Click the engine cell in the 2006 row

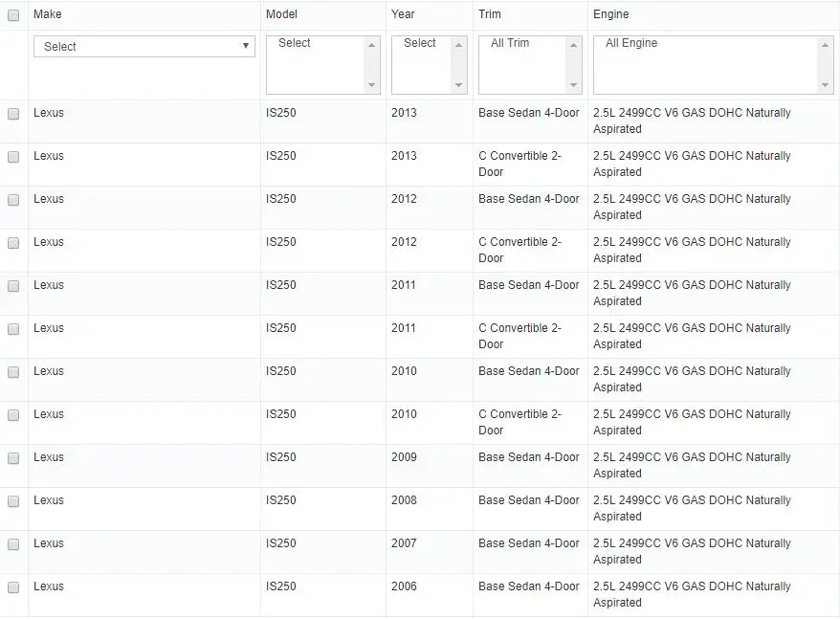click(x=692, y=594)
